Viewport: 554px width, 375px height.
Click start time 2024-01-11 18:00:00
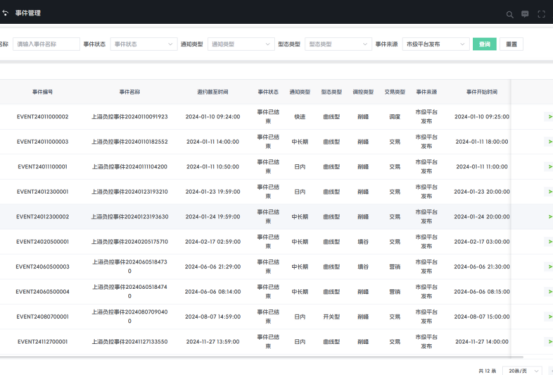pyautogui.click(x=482, y=142)
